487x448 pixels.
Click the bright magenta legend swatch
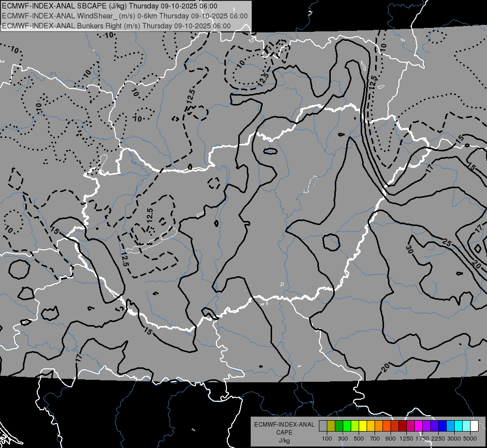click(x=419, y=426)
